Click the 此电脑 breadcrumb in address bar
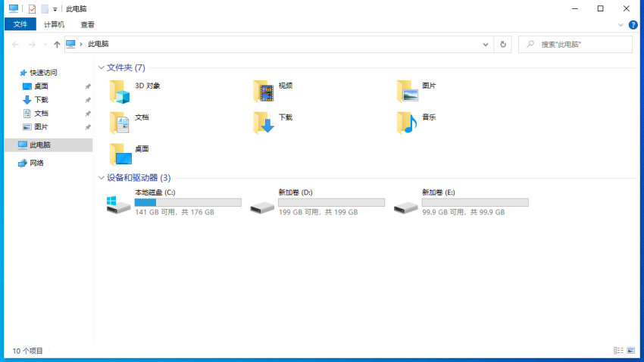644x362 pixels. pos(98,44)
